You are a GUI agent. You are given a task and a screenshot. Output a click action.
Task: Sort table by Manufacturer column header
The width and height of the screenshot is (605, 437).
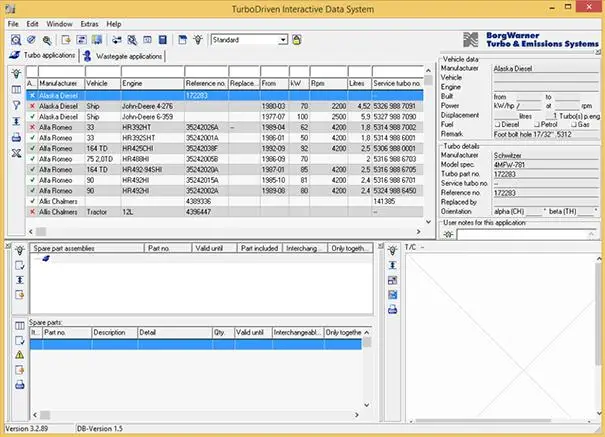(x=60, y=83)
